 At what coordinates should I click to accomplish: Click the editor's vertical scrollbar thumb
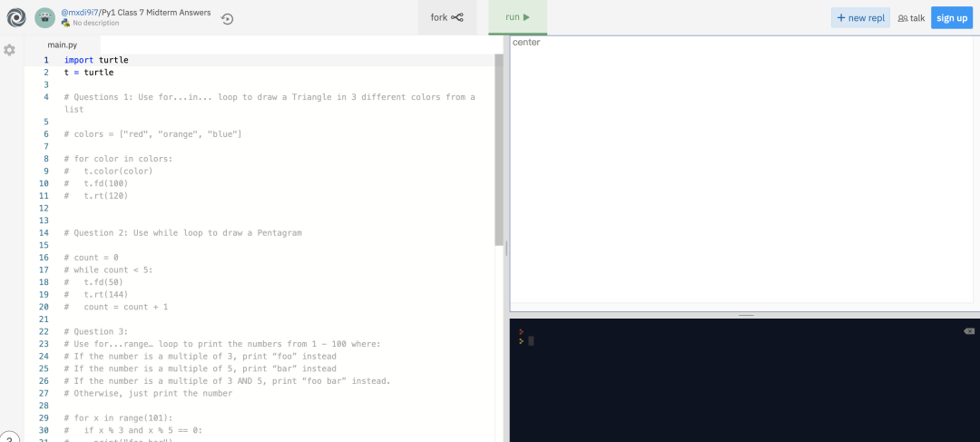click(498, 145)
